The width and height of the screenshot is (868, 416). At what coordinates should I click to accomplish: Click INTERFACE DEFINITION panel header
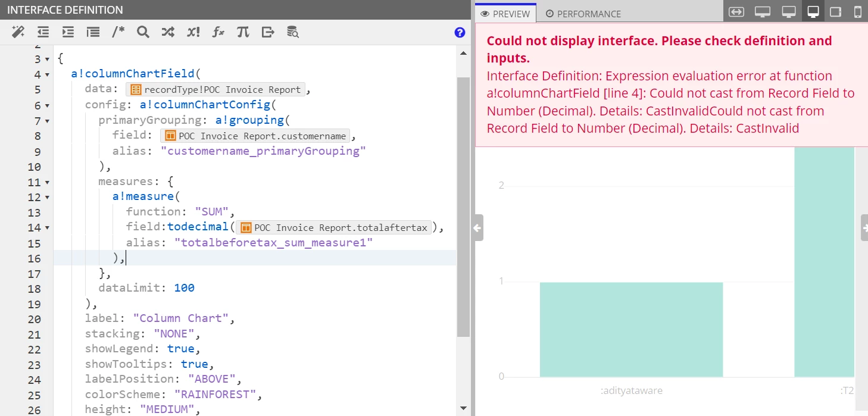pyautogui.click(x=65, y=10)
